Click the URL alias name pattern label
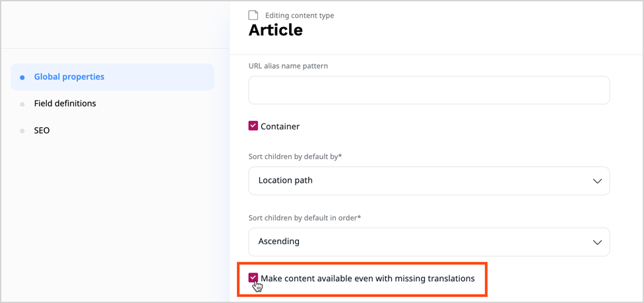Image resolution: width=644 pixels, height=303 pixels. [x=288, y=66]
